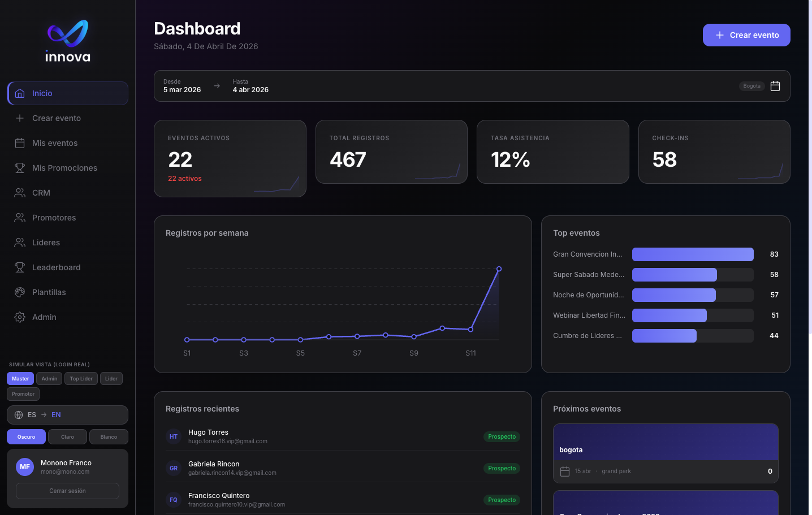
Task: Click Gabriela Rincon Prospecto badge
Action: coord(502,468)
